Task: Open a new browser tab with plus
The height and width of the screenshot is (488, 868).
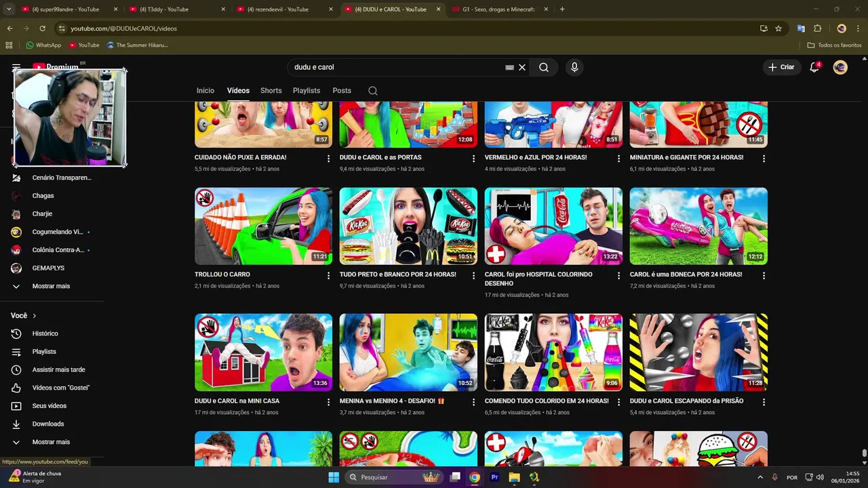Action: point(562,9)
